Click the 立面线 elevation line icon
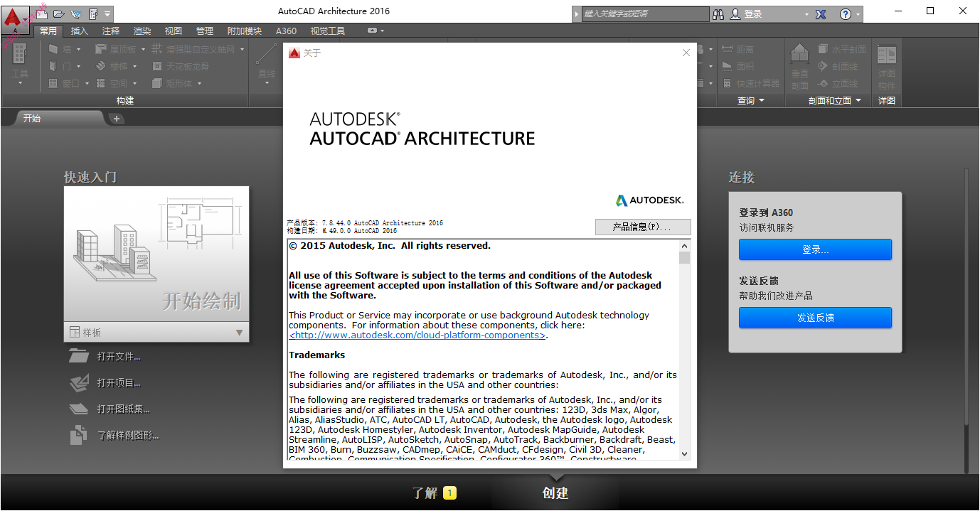Viewport: 980px width, 511px height. (824, 83)
